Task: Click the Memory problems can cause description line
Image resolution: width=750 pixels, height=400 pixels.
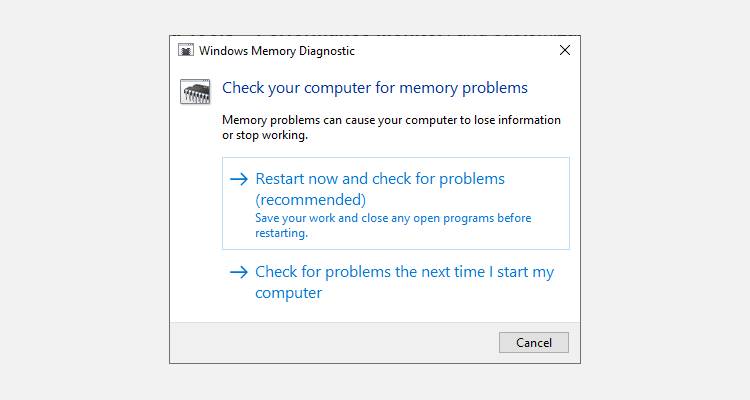Action: coord(391,120)
